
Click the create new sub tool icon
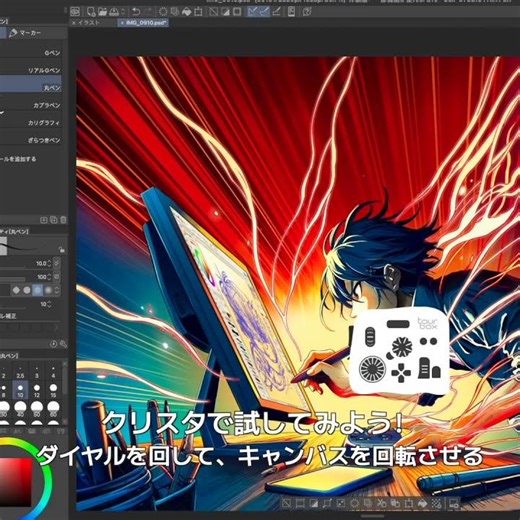[44, 220]
